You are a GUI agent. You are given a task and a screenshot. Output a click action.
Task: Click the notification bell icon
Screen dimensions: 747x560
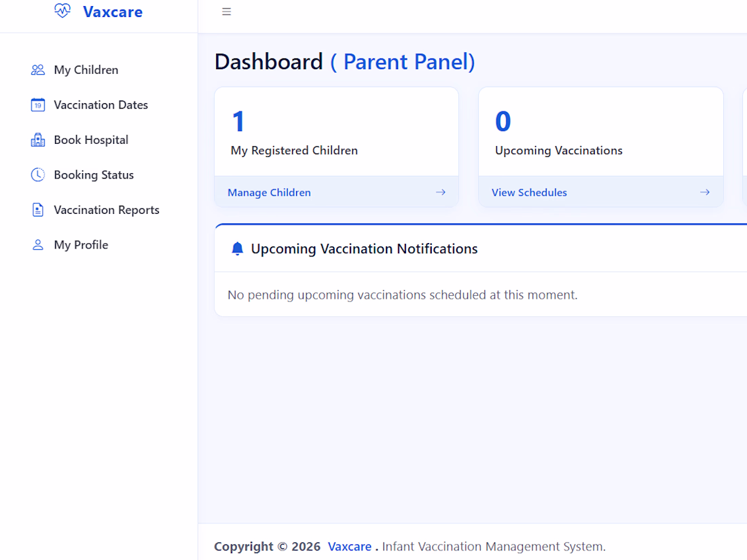coord(237,248)
